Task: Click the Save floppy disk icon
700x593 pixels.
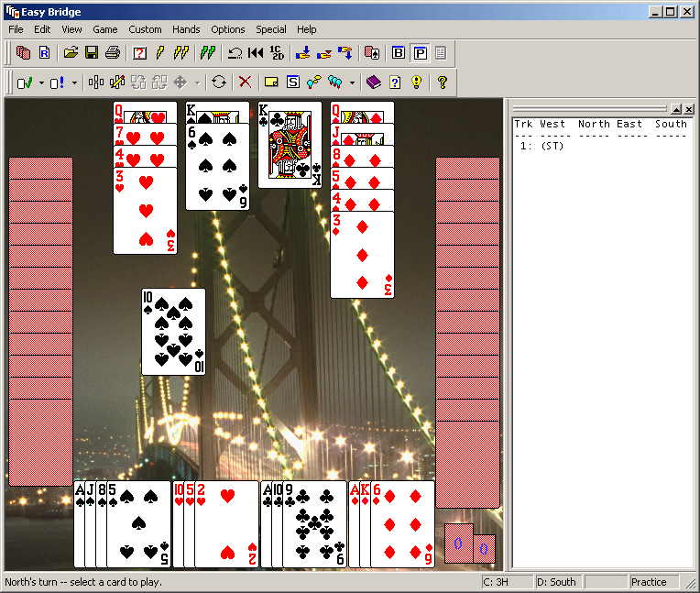Action: tap(92, 53)
